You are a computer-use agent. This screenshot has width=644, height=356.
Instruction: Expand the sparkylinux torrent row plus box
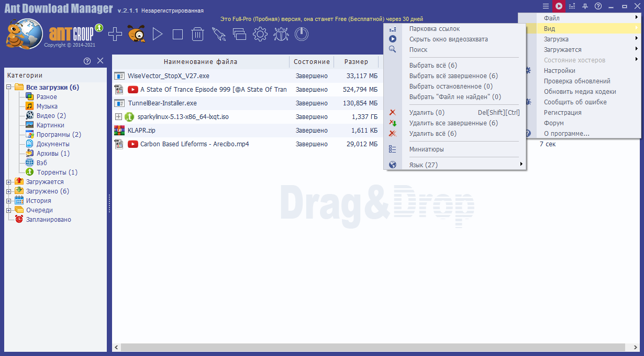pyautogui.click(x=118, y=116)
